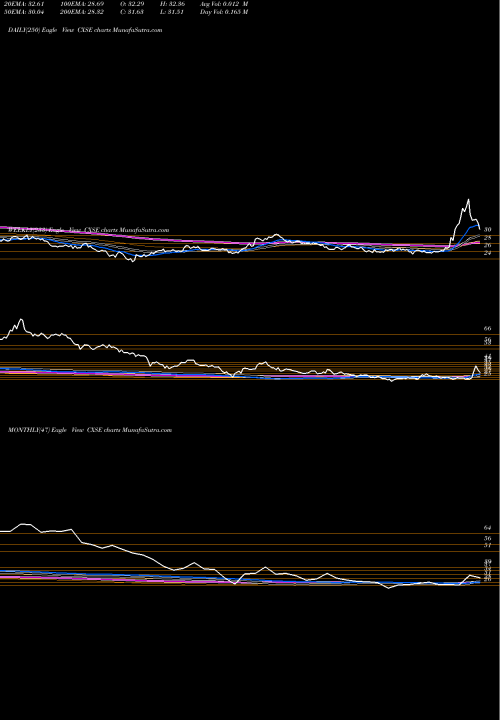Screen dimensions: 500x720
Task: Click the 20EMA value readout
Action: [x=23, y=4]
